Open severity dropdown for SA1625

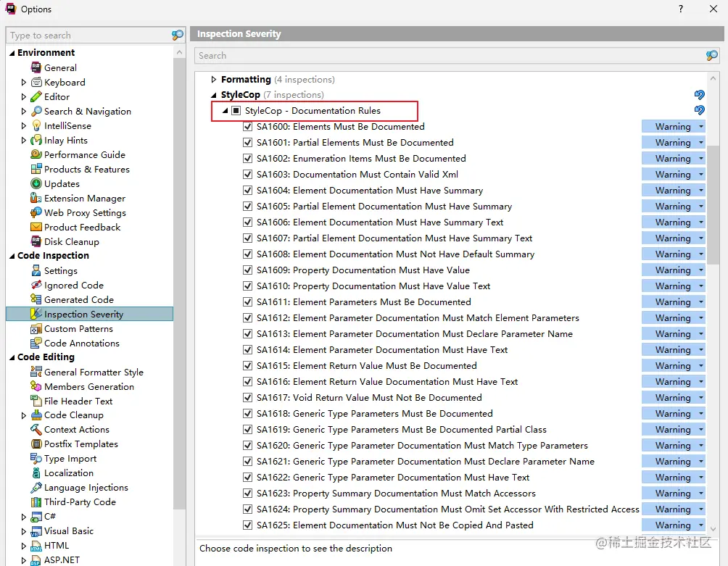point(673,525)
